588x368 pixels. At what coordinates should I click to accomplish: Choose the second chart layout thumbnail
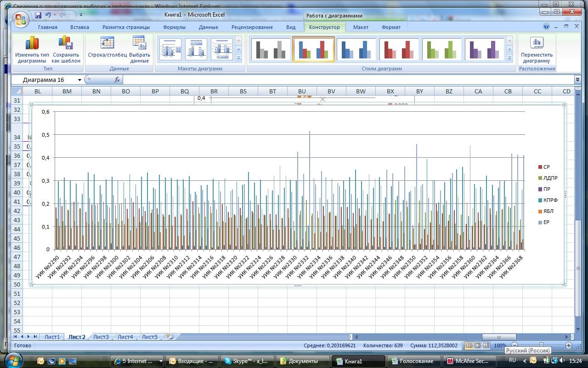196,49
